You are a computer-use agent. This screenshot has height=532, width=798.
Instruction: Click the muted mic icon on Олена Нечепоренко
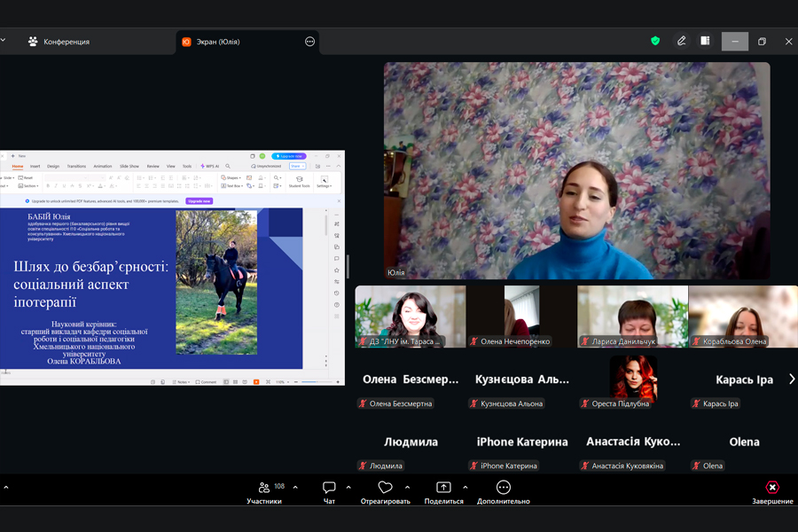tap(473, 341)
